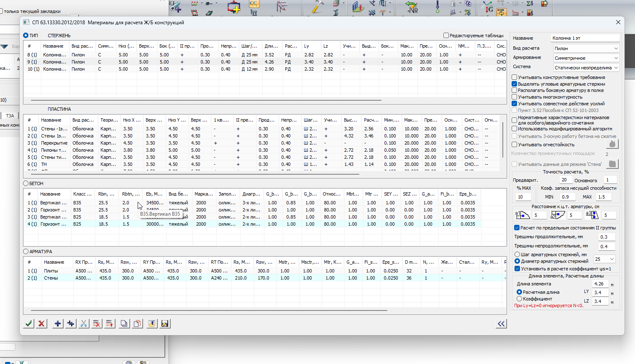This screenshot has width=635, height=364.
Task: Delete row with red-cross lines icon
Action: click(x=97, y=323)
